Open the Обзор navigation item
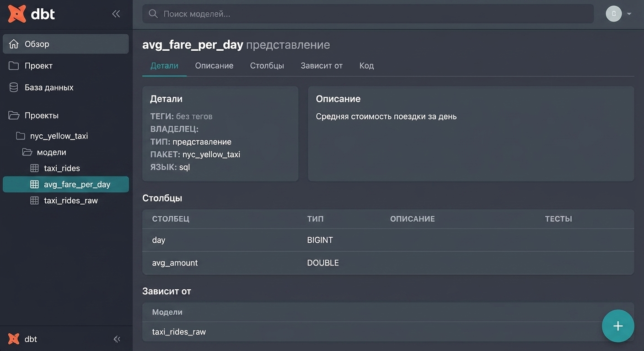This screenshot has height=351, width=644. [x=66, y=44]
